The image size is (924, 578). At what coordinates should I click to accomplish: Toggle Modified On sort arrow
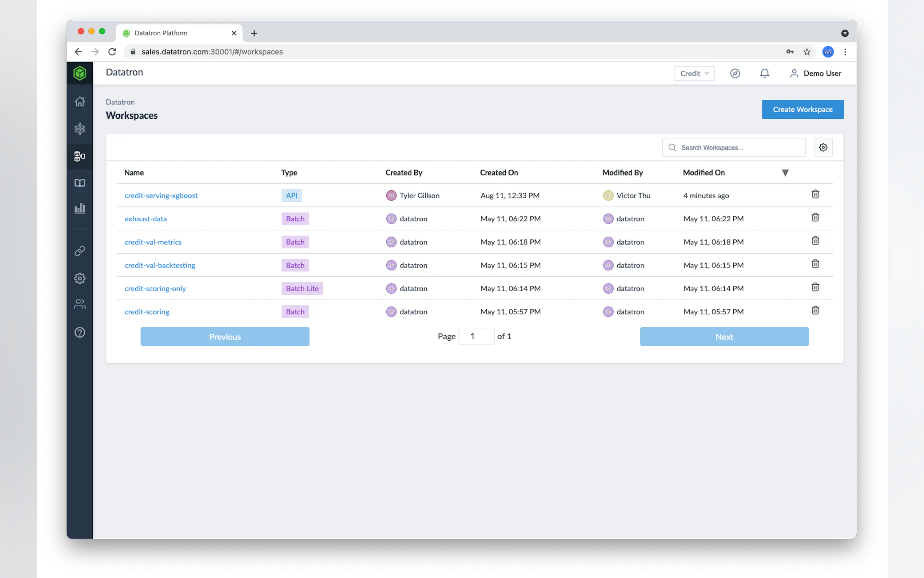point(785,173)
